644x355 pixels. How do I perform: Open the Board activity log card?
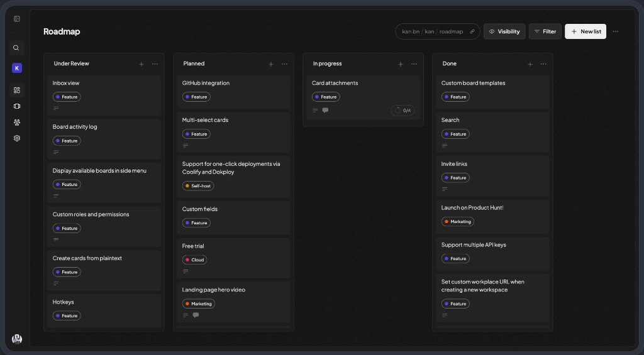104,139
